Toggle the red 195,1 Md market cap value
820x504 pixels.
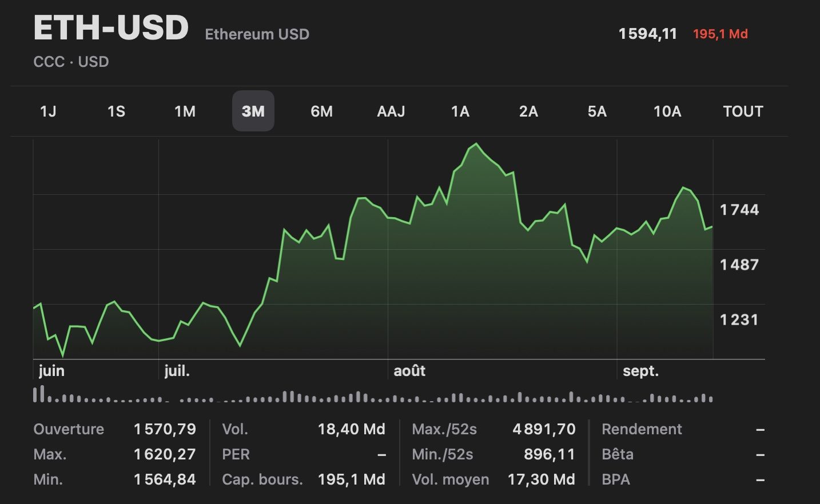(721, 34)
